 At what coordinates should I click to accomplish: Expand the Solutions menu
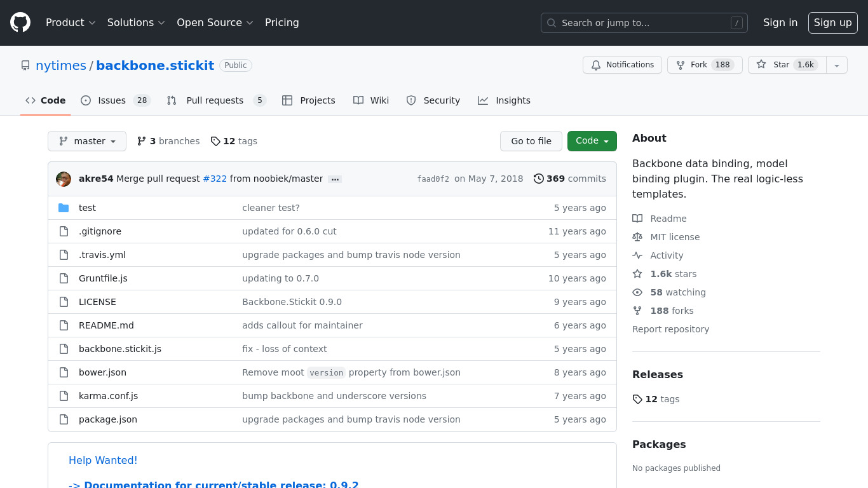point(136,22)
